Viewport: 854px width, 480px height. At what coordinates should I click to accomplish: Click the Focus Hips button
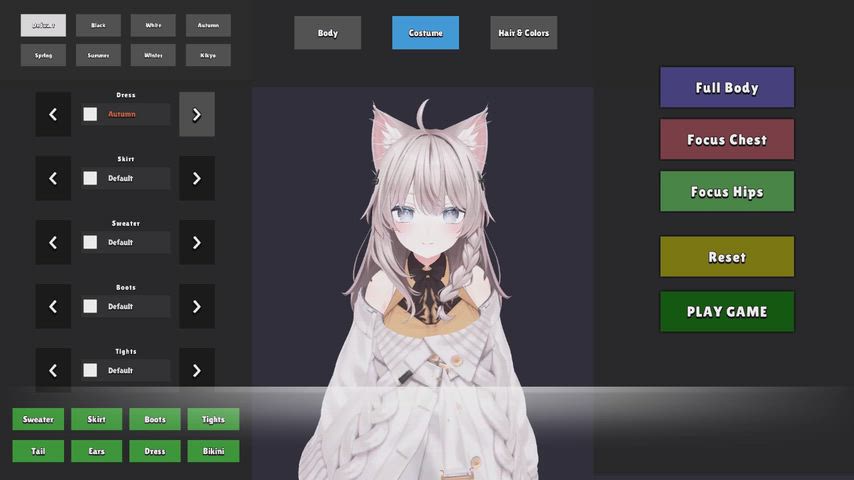click(727, 191)
